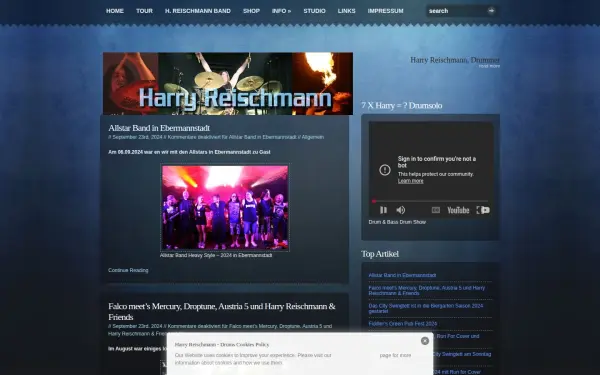600x375 pixels.
Task: Toggle subtitles icon in YouTube player
Action: [x=435, y=210]
